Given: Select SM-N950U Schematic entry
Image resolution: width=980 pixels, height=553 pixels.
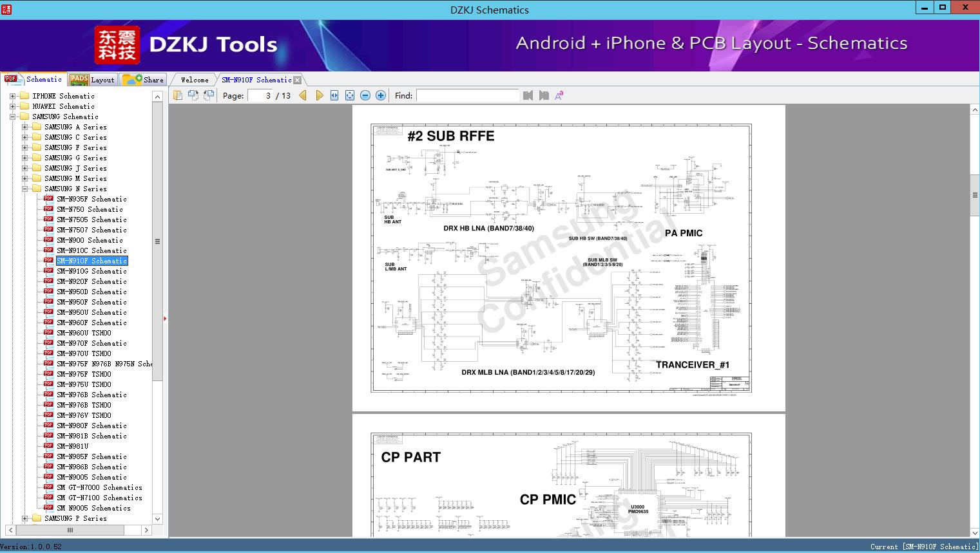Looking at the screenshot, I should coord(91,312).
